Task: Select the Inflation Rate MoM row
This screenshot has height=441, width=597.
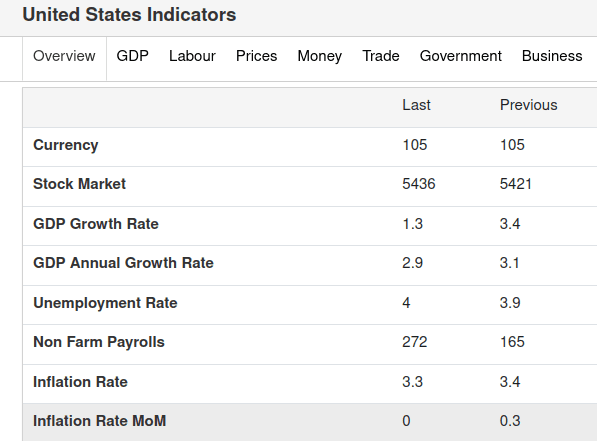Action: click(310, 422)
